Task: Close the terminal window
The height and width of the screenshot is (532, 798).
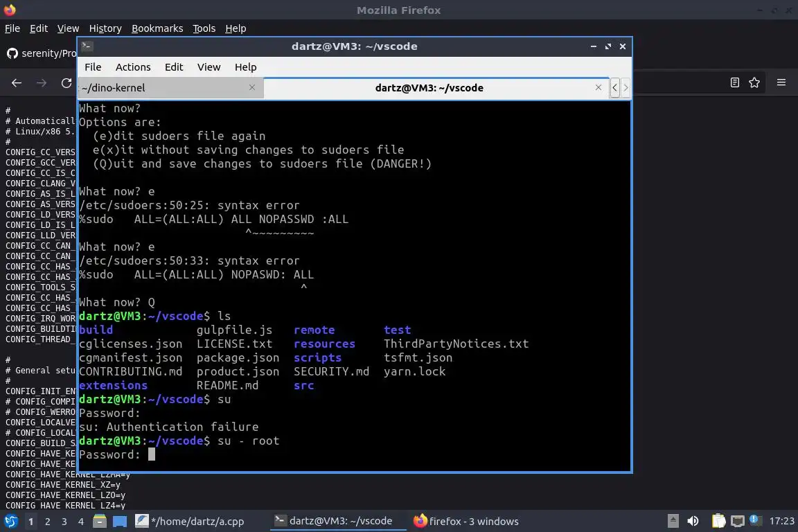Action: point(623,46)
